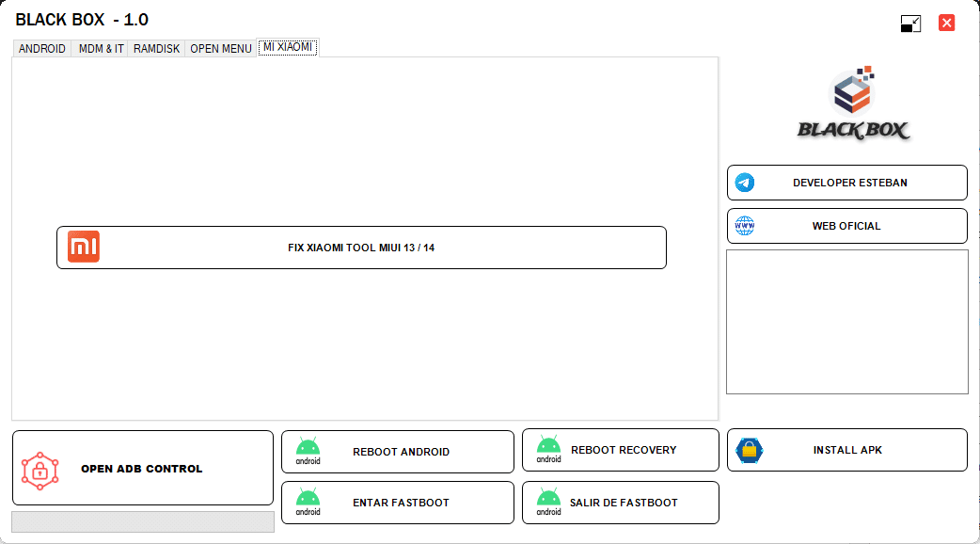980x544 pixels.
Task: Open the Web Oficial link button
Action: (846, 226)
